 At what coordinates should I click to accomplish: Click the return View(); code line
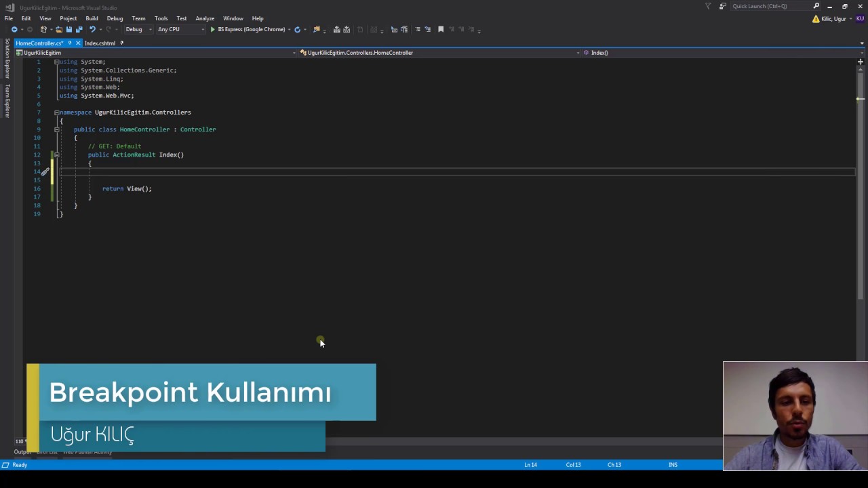pos(127,188)
